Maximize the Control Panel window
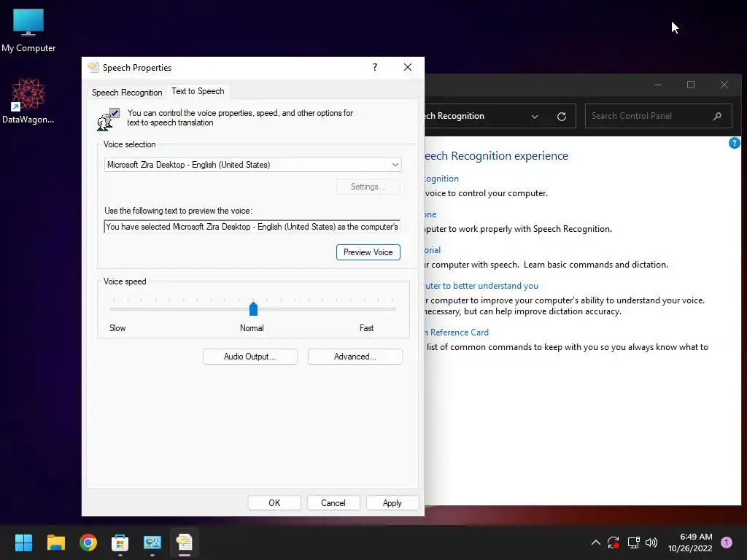Screen dimensions: 747x560 (691, 85)
